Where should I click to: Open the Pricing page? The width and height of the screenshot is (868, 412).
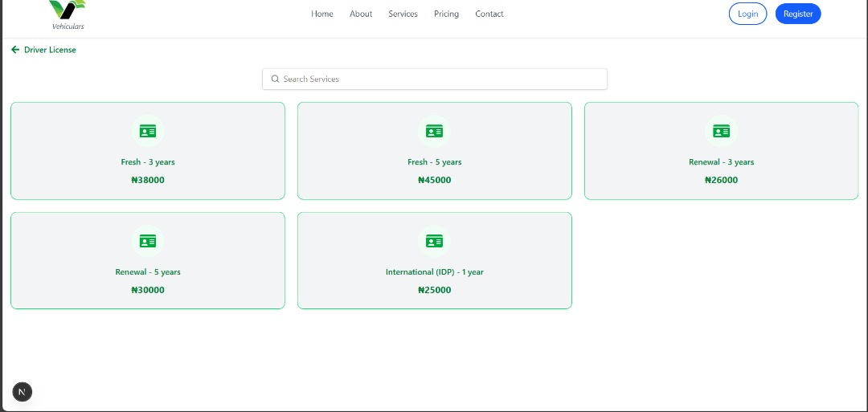click(446, 14)
